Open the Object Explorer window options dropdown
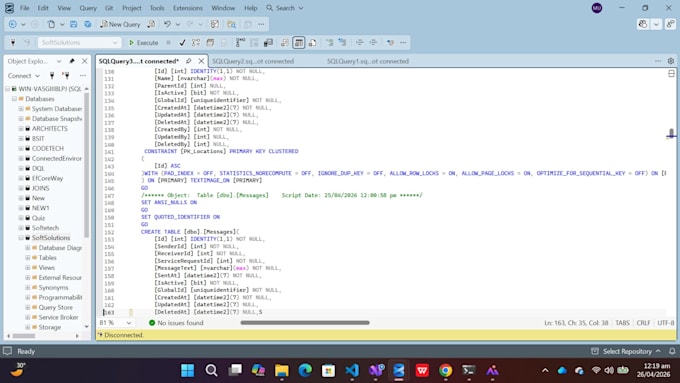680x383 pixels. click(59, 61)
